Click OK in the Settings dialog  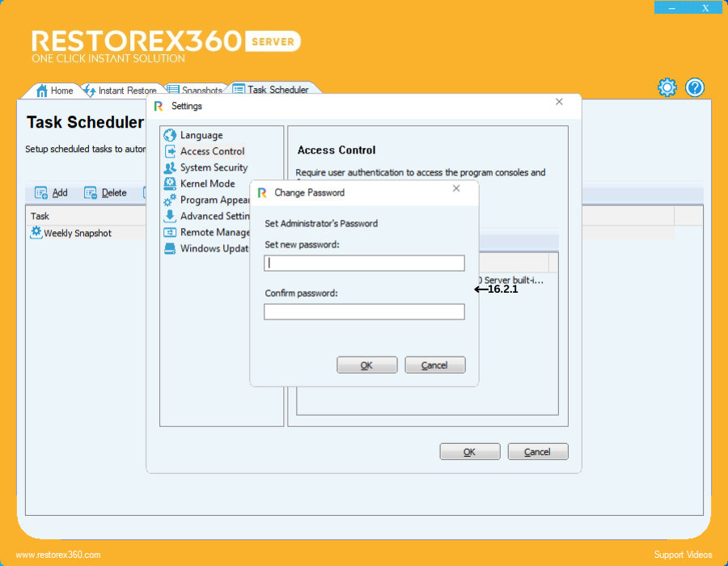tap(470, 452)
